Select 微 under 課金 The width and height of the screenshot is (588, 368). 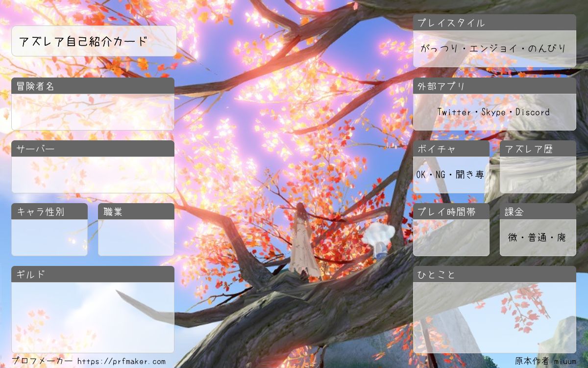[513, 237]
